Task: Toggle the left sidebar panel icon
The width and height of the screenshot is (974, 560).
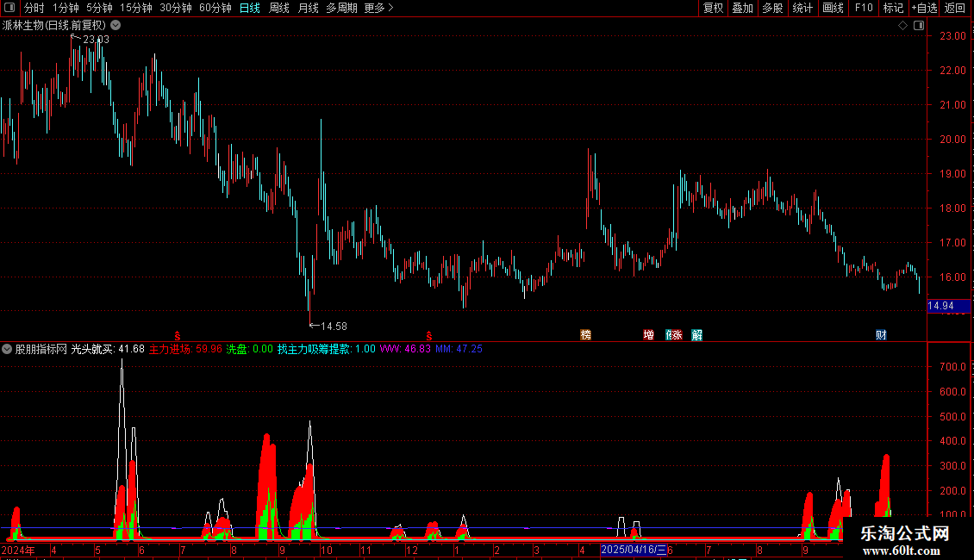Action: (9, 8)
